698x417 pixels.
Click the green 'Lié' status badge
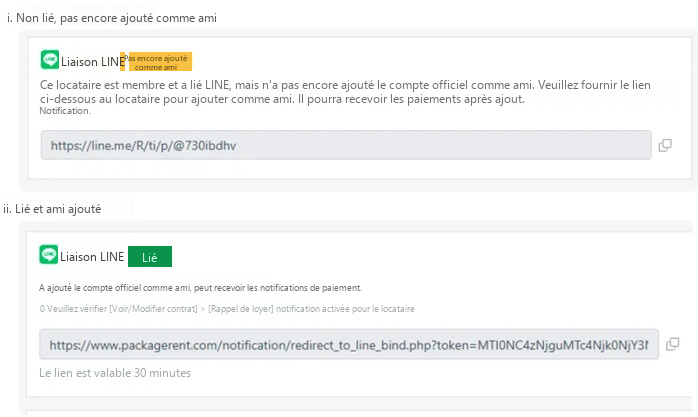(150, 257)
